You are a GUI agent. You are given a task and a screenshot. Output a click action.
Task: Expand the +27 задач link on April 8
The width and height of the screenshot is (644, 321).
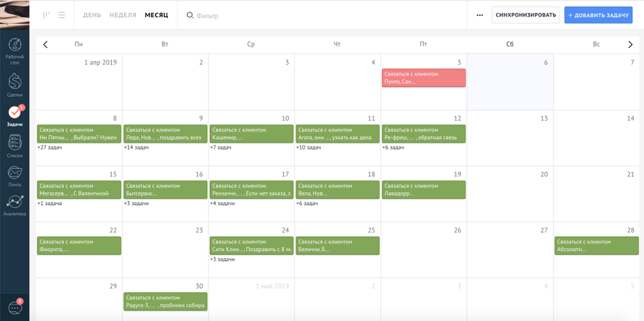(49, 147)
